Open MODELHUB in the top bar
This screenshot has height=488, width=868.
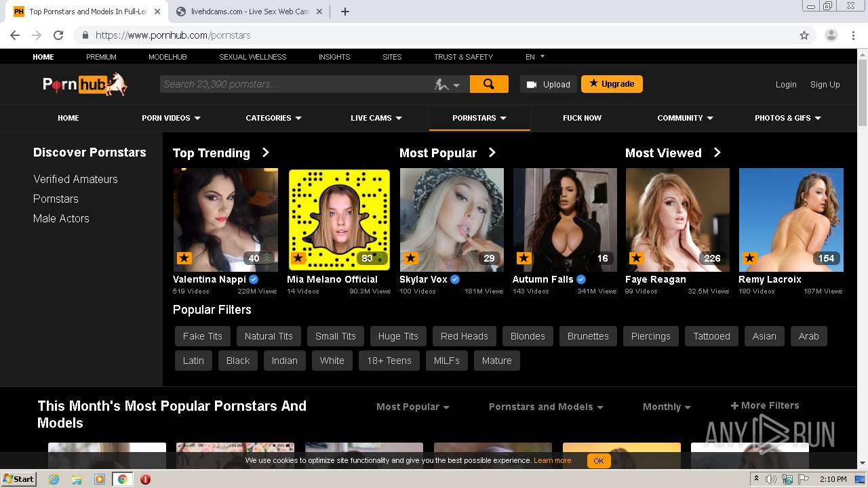[167, 57]
